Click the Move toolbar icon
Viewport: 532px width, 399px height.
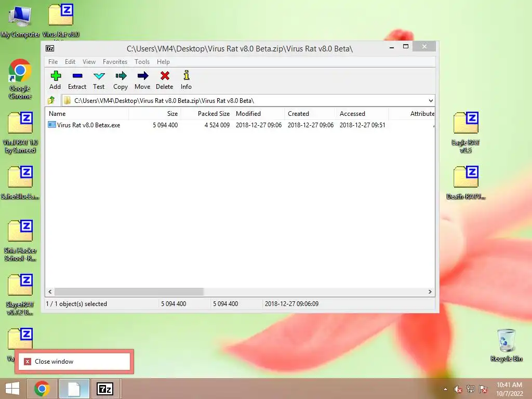coord(143,76)
